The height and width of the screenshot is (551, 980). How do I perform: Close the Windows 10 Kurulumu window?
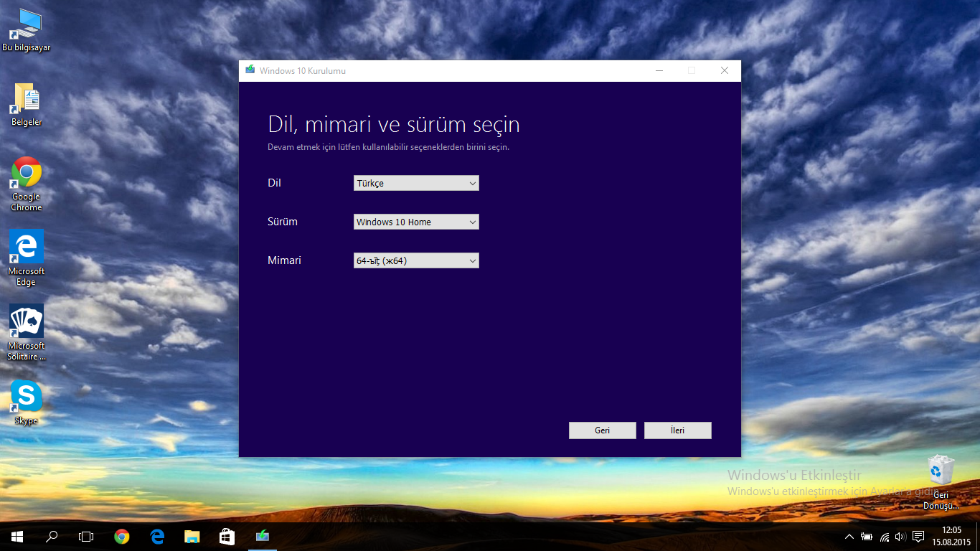(725, 70)
